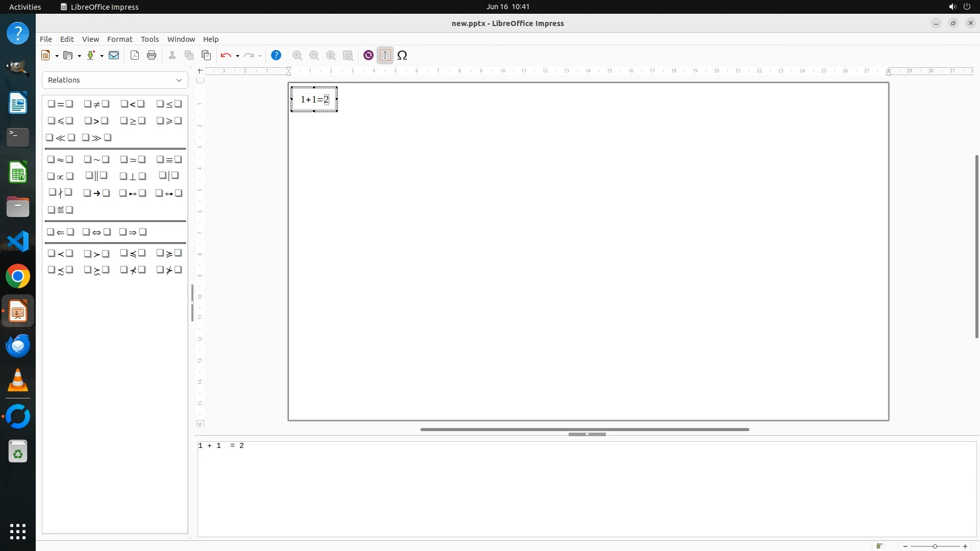The image size is (980, 551).
Task: Open the Relations category dropdown
Action: [115, 80]
